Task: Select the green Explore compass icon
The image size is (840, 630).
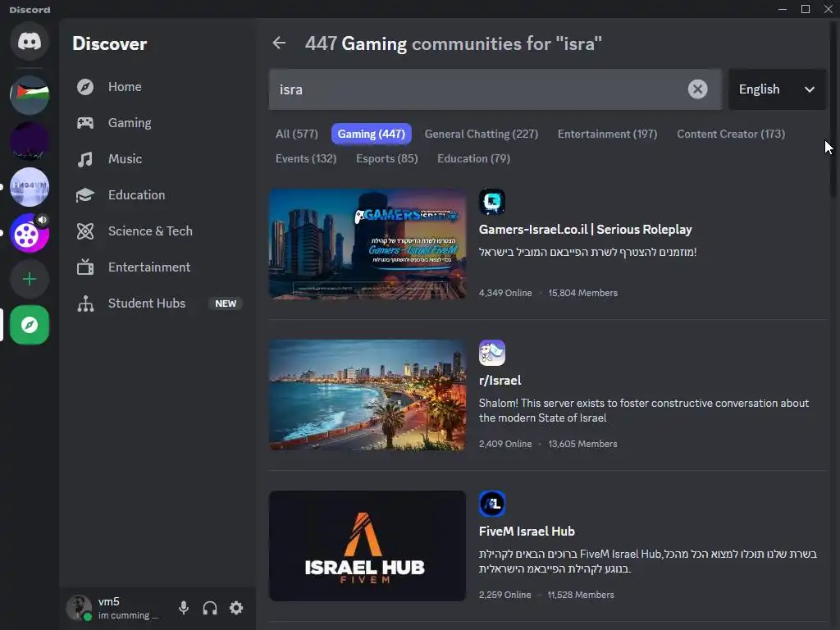Action: [x=30, y=325]
